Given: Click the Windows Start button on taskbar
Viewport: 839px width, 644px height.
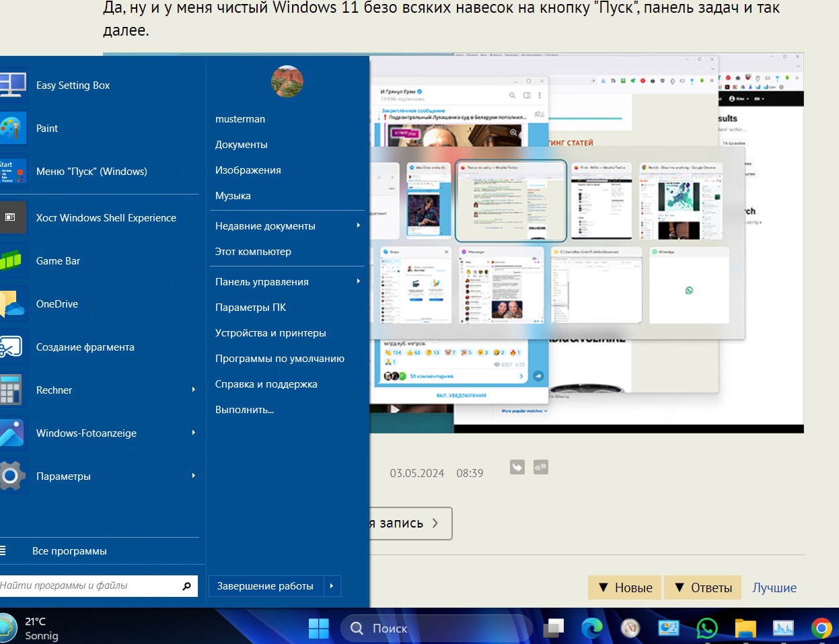Looking at the screenshot, I should (318, 628).
